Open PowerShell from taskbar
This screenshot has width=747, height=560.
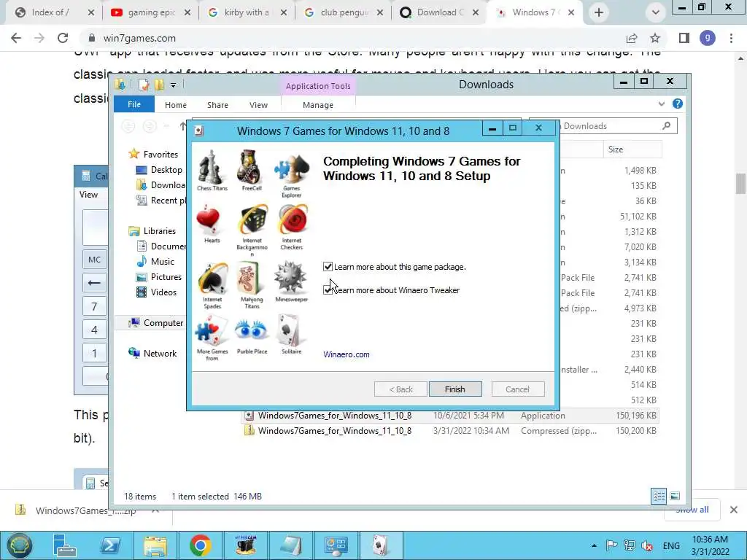coord(110,545)
